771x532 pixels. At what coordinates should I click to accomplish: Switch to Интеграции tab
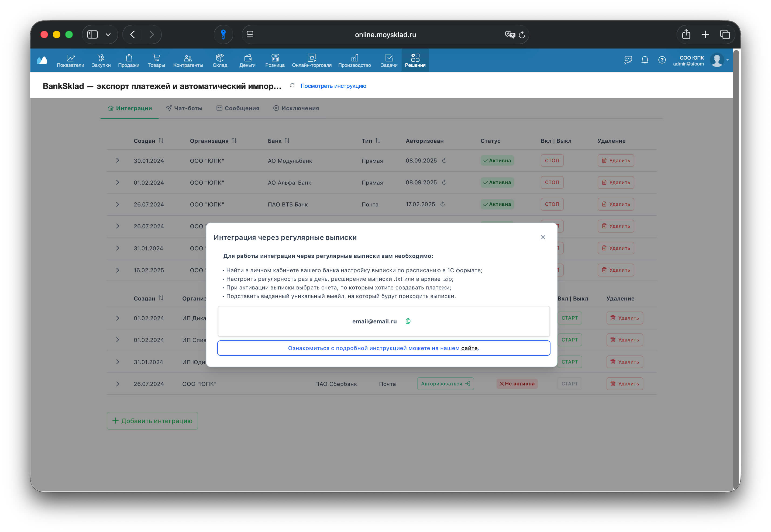[x=130, y=108]
